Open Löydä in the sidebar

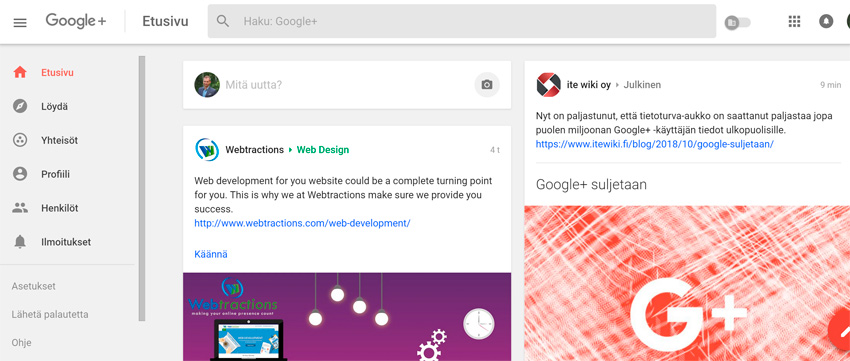55,106
